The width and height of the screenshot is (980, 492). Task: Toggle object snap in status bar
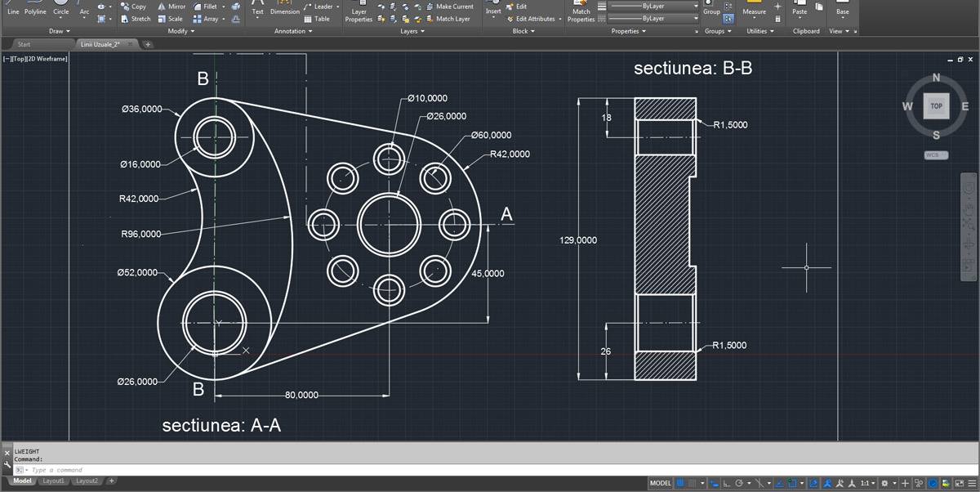(791, 483)
